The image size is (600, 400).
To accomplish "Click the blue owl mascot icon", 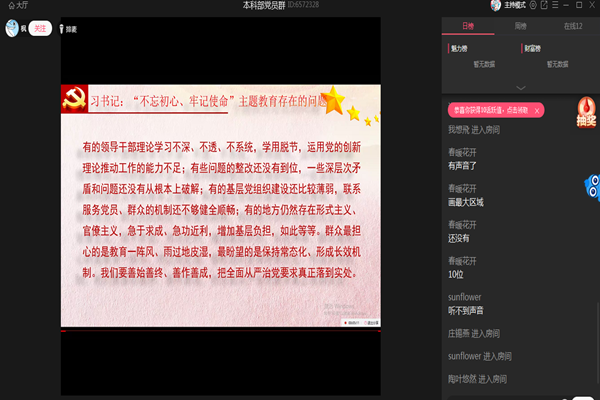I will click(592, 186).
